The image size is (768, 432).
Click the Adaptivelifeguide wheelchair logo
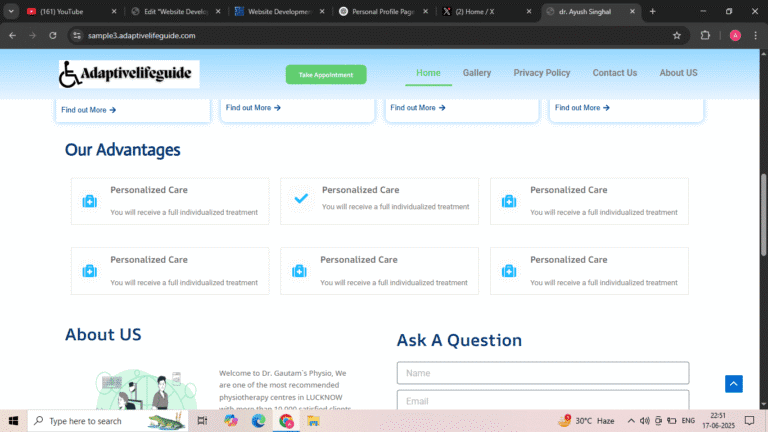pos(129,74)
